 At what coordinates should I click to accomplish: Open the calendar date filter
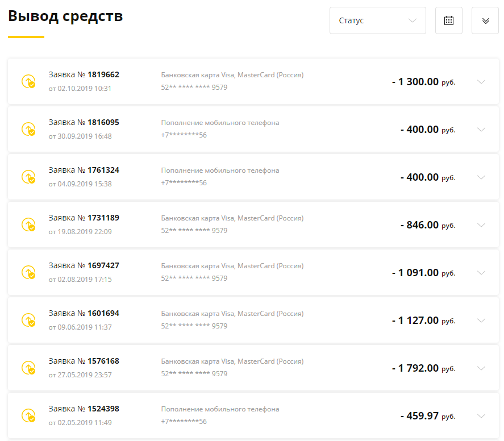(x=449, y=20)
